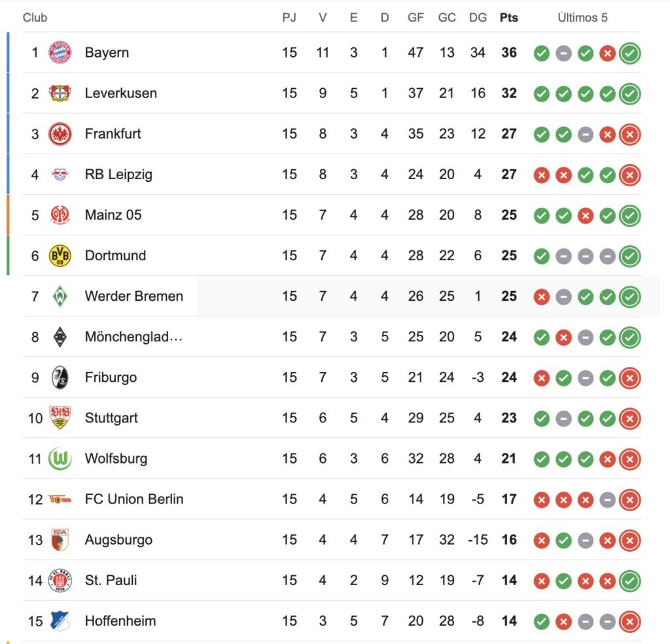Open the RB Leipzig team link

pos(118,174)
